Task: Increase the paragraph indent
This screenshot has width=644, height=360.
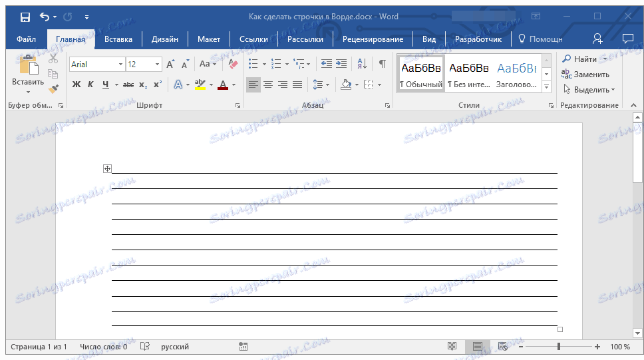Action: click(341, 64)
